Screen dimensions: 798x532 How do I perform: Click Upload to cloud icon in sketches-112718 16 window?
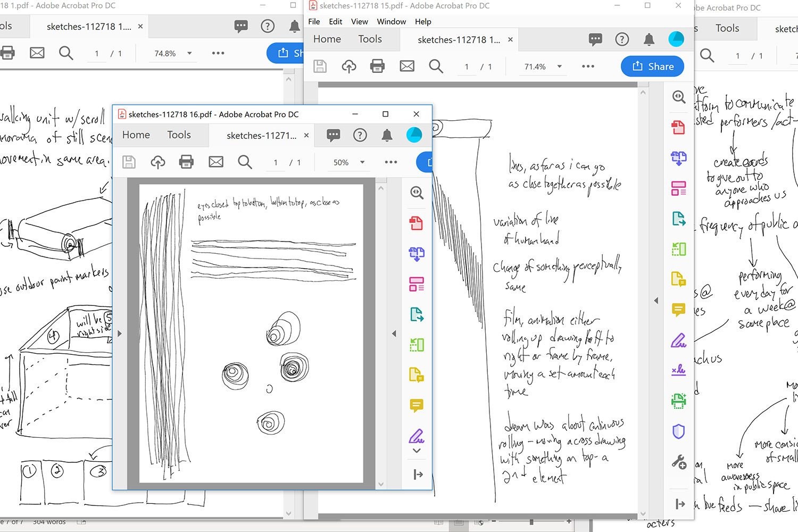click(158, 162)
